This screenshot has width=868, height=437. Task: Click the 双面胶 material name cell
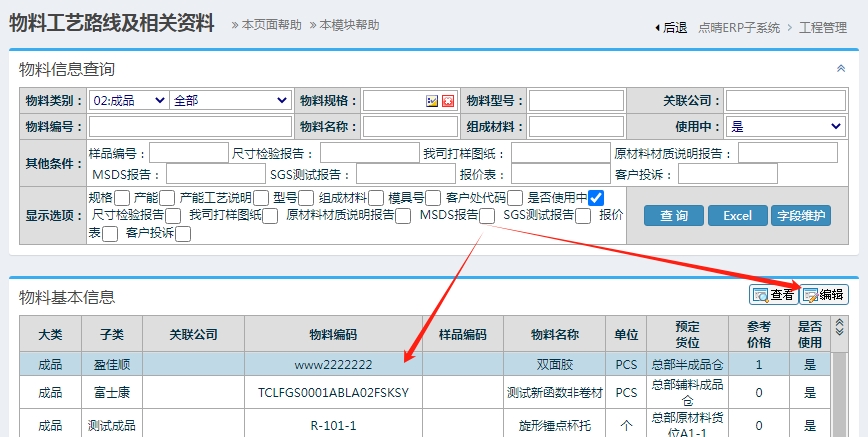(555, 364)
